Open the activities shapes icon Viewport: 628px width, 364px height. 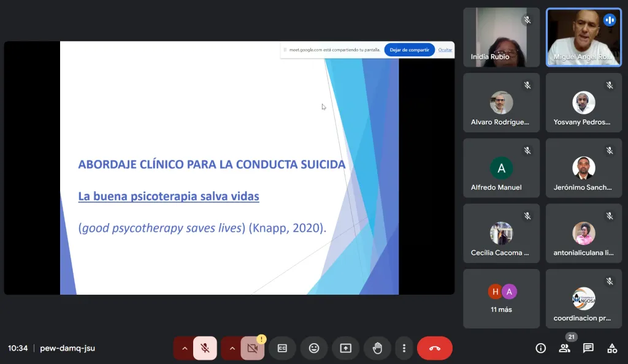pos(611,348)
